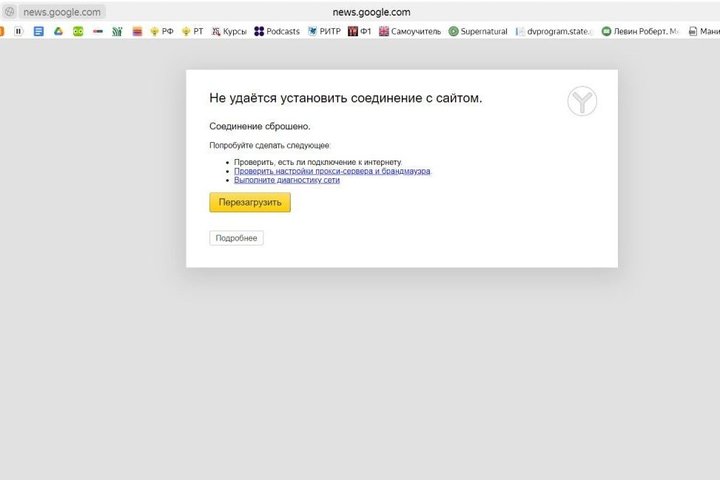
Task: Expand details with the Подробнее button
Action: click(x=236, y=238)
